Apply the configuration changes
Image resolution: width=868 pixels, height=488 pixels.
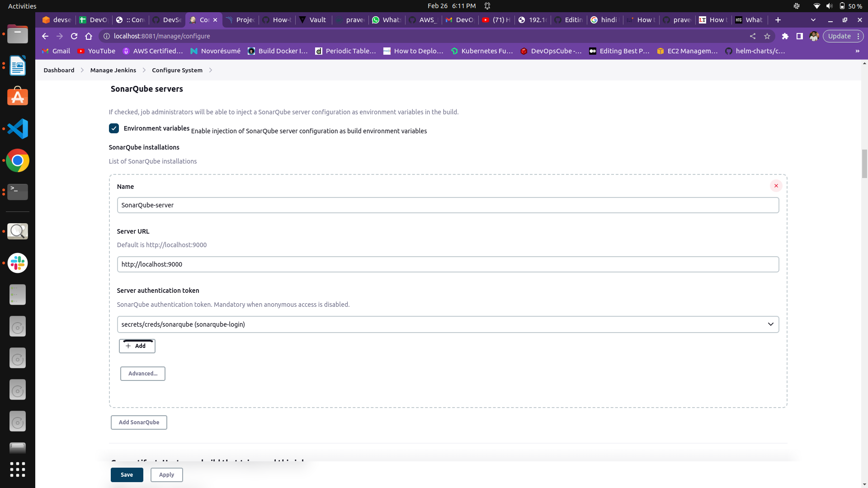166,475
